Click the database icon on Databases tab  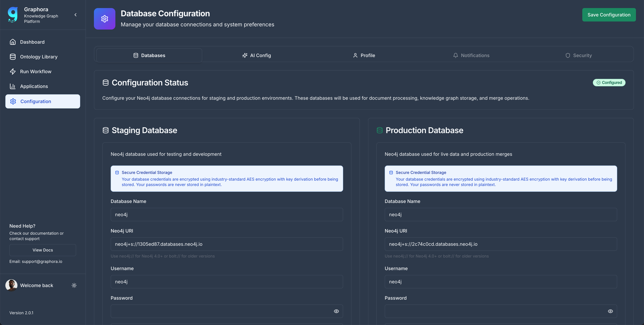point(136,55)
